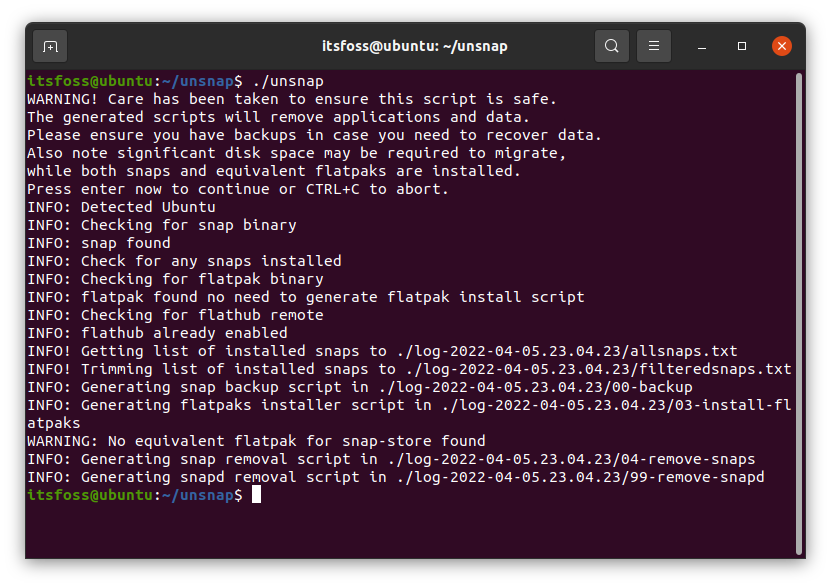Open the hamburger menu
Viewport: 831px width, 587px height.
(654, 46)
